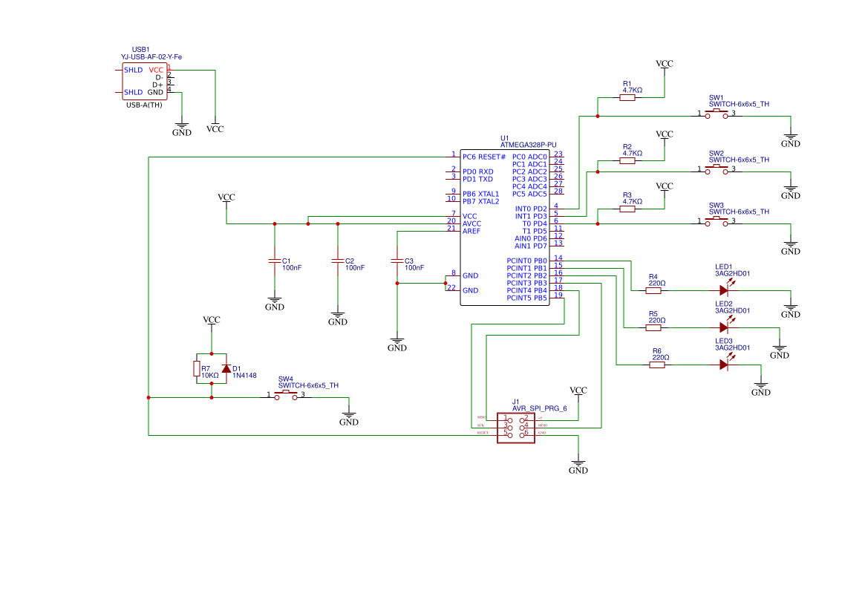Image resolution: width=868 pixels, height=614 pixels.
Task: Click the GND symbol next to SW4
Action: point(349,419)
